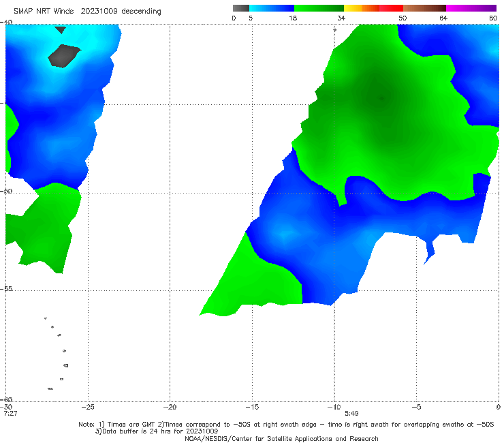504x443 pixels.
Task: Pick the cyan-to-blue 5–18 color bar segment
Action: (x=272, y=8)
